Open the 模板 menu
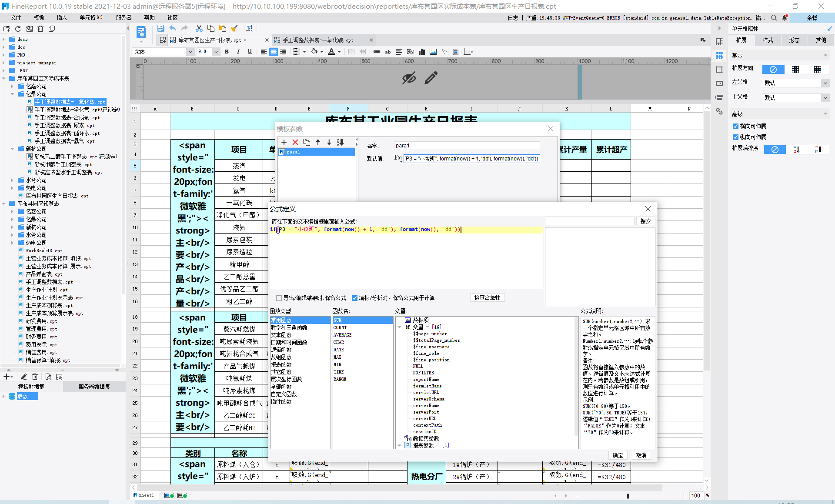This screenshot has width=835, height=504. tap(39, 17)
